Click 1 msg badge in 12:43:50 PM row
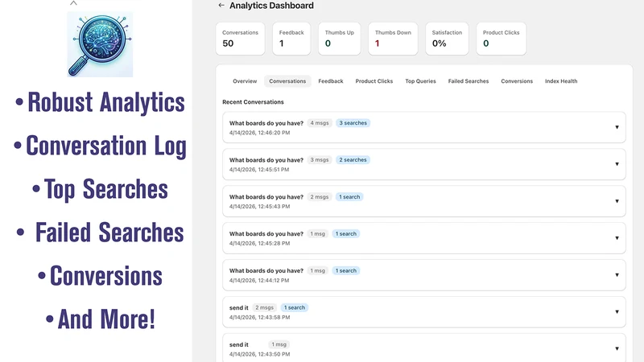The image size is (644, 362). [x=279, y=345]
